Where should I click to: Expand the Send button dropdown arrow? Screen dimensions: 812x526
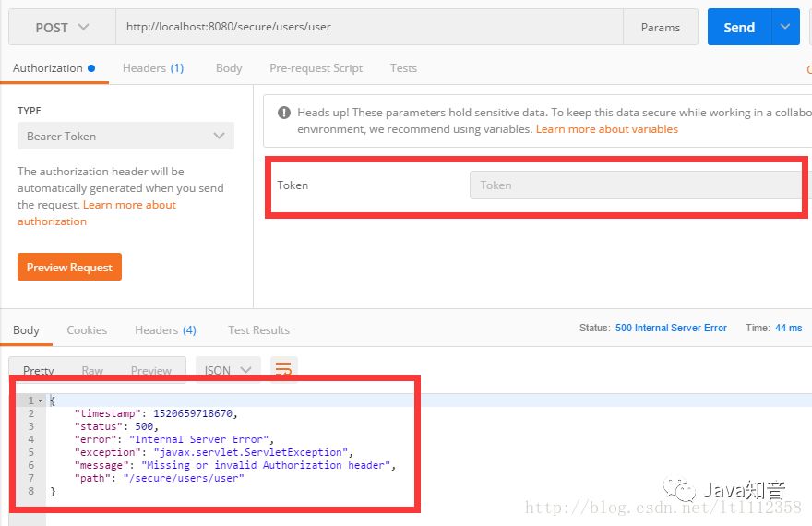(785, 27)
